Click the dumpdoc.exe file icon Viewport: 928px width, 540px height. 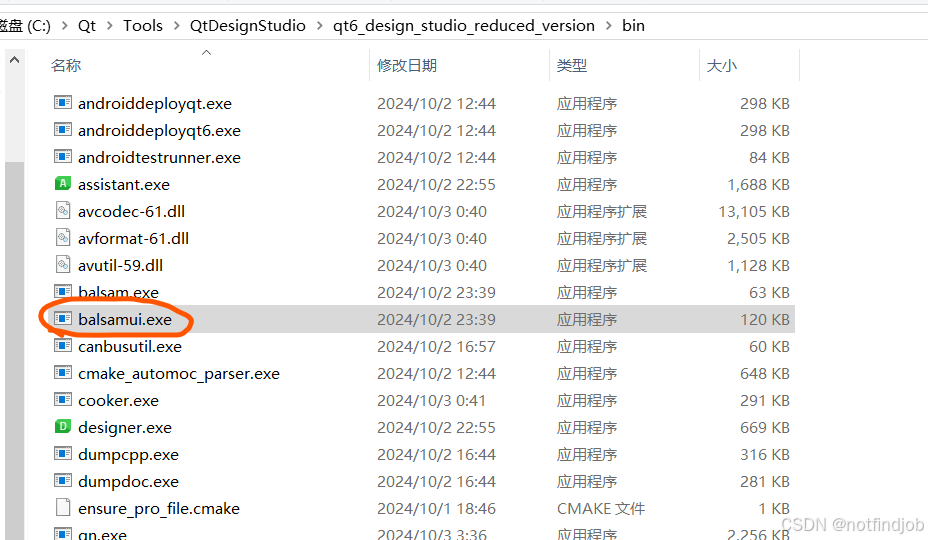[63, 481]
